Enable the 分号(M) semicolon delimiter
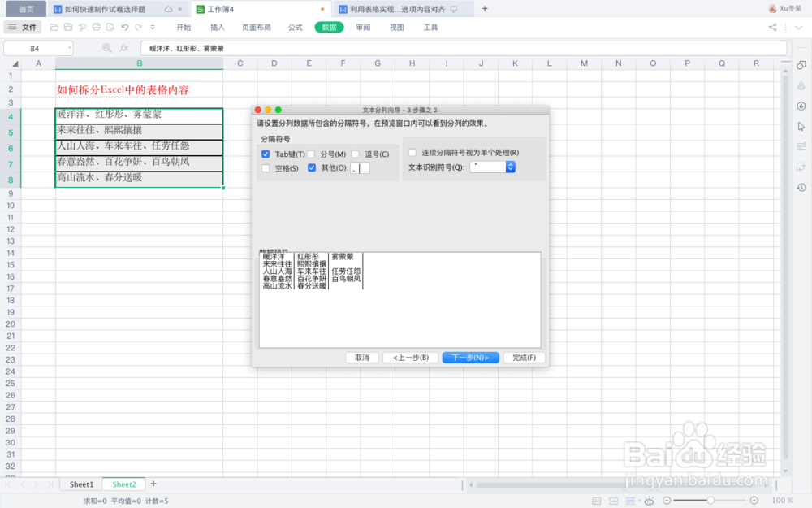 coord(310,153)
